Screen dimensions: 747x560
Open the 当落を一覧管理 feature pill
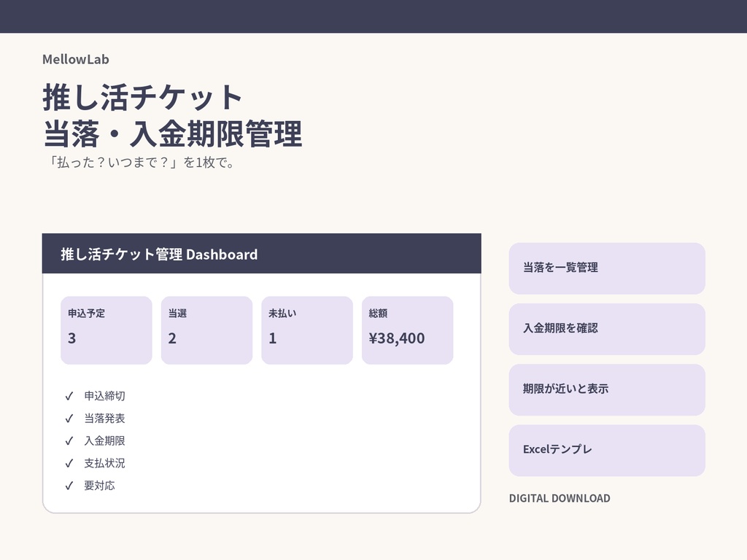coord(607,268)
